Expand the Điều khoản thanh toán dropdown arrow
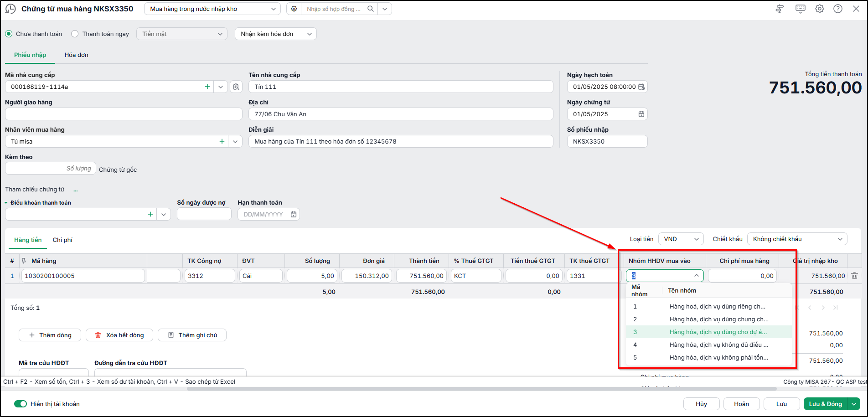 click(164, 214)
